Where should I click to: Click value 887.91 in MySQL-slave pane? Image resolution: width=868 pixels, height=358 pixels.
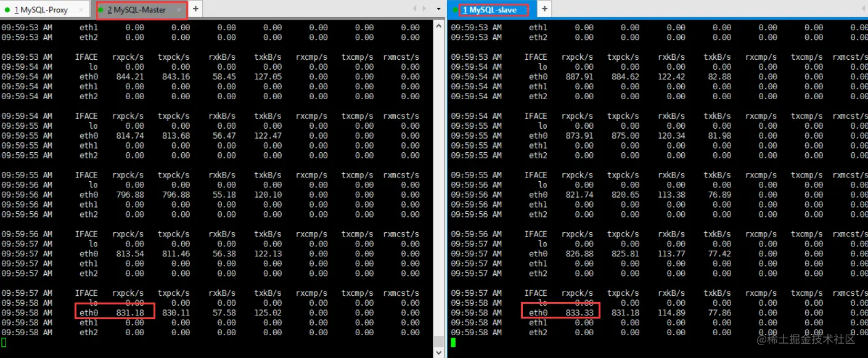579,77
